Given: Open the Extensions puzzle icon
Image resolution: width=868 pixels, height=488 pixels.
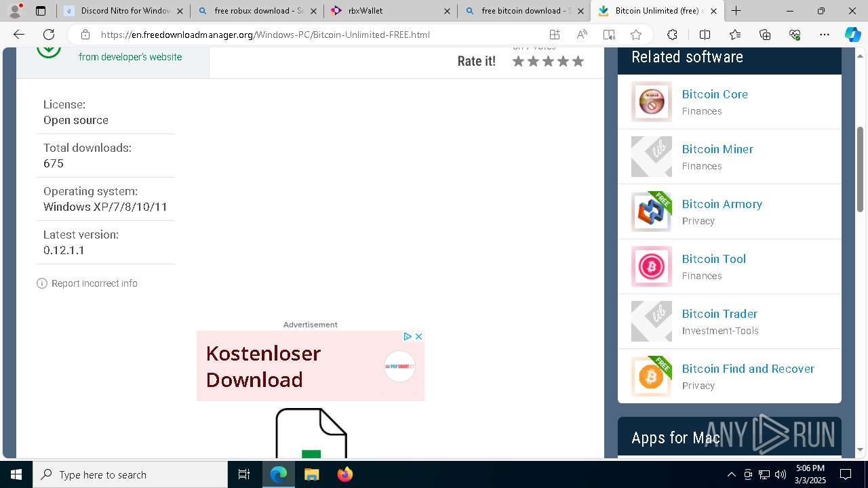Looking at the screenshot, I should [672, 35].
